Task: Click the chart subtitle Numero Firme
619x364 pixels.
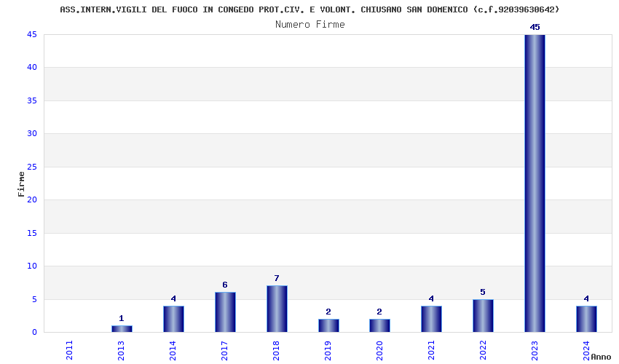Action: pyautogui.click(x=310, y=25)
